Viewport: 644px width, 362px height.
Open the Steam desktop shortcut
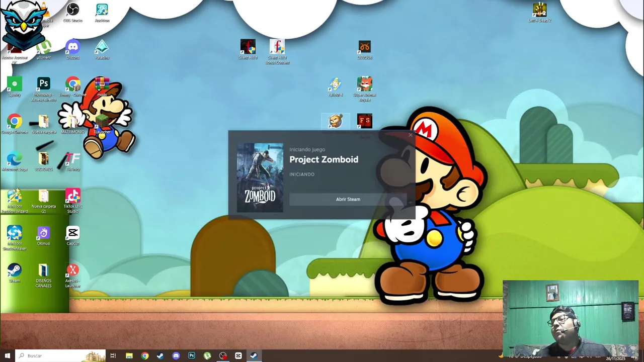click(15, 274)
